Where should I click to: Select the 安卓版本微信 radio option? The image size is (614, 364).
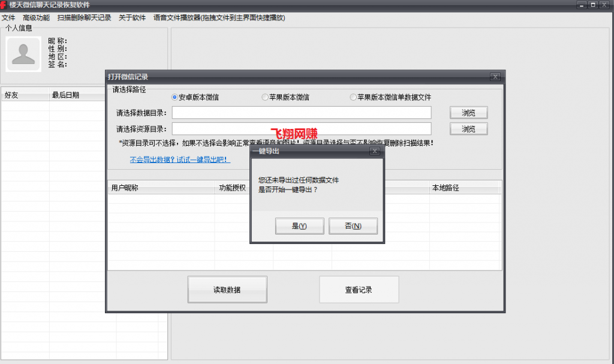pyautogui.click(x=175, y=97)
